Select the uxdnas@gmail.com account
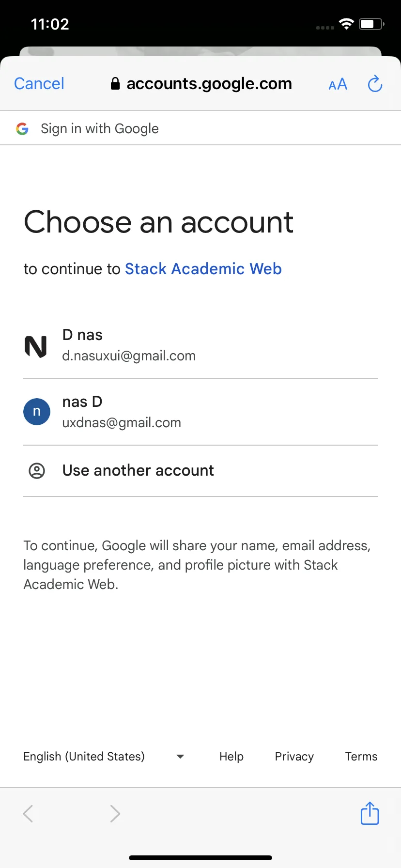This screenshot has height=868, width=401. coord(200,412)
